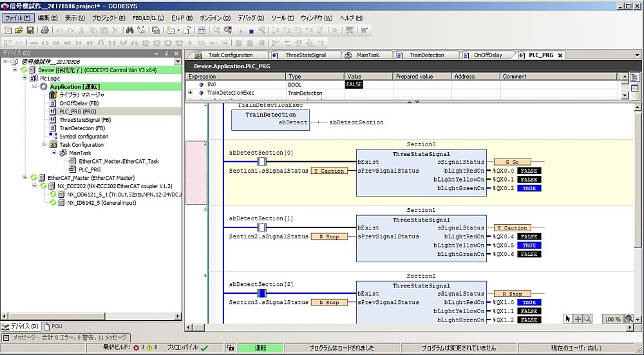
Task: Open the デバッグ menu
Action: point(251,18)
